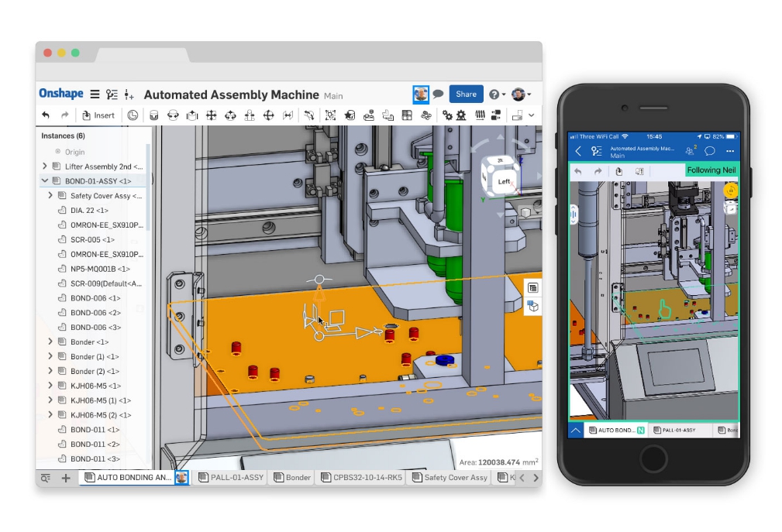Select the Slider mate tool

192,115
